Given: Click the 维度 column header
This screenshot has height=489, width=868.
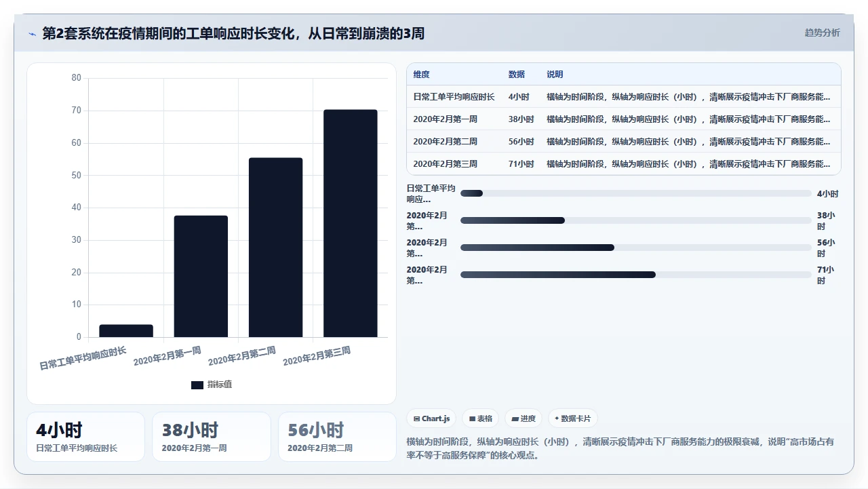Looking at the screenshot, I should coord(421,75).
